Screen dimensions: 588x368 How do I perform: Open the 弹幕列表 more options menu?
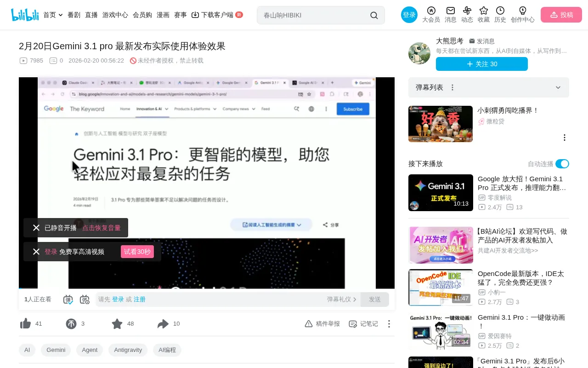click(x=452, y=87)
